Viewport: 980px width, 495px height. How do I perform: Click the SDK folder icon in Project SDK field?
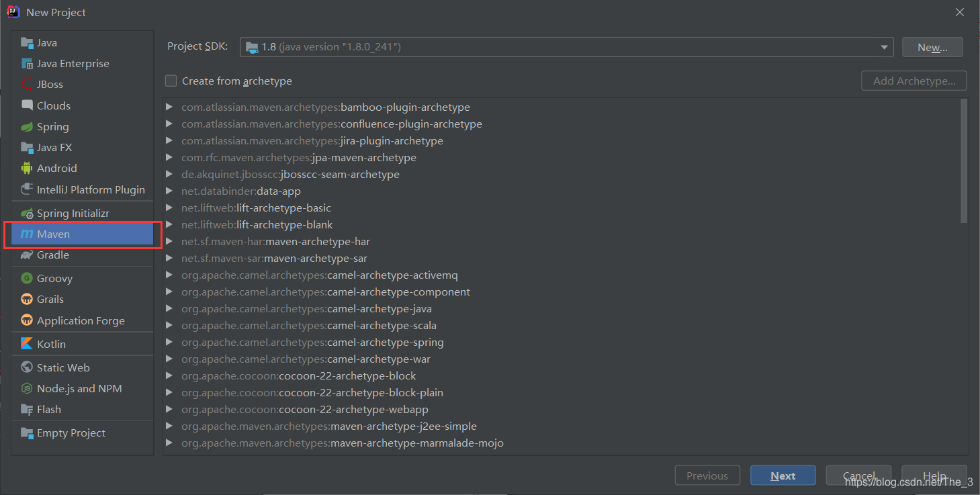coord(252,47)
